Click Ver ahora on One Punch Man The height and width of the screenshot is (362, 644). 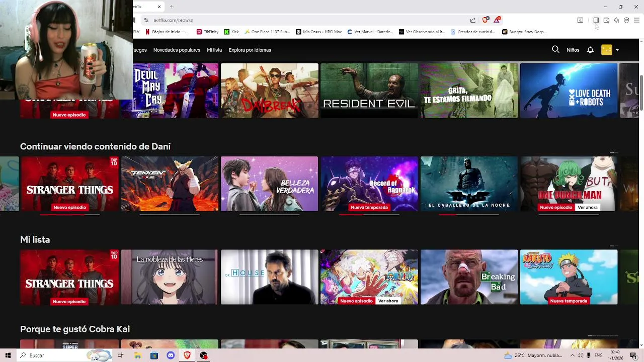point(588,207)
